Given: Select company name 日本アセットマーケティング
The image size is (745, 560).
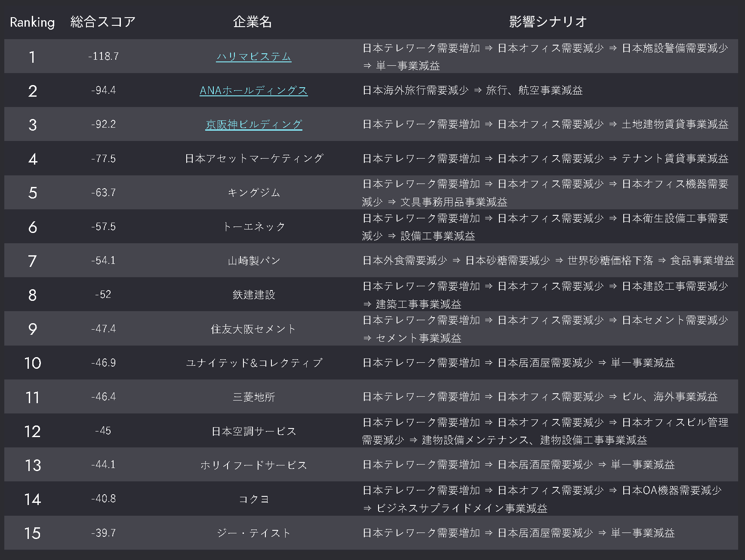Looking at the screenshot, I should [254, 159].
